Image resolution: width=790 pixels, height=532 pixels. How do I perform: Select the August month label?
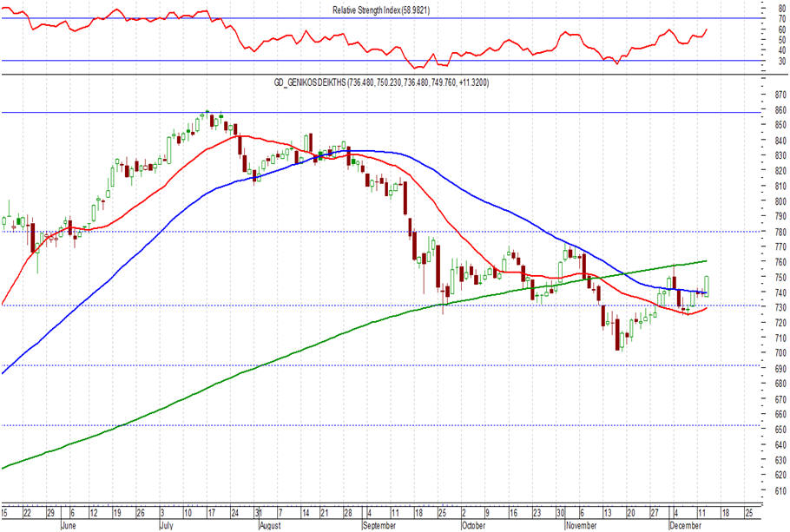pos(269,525)
